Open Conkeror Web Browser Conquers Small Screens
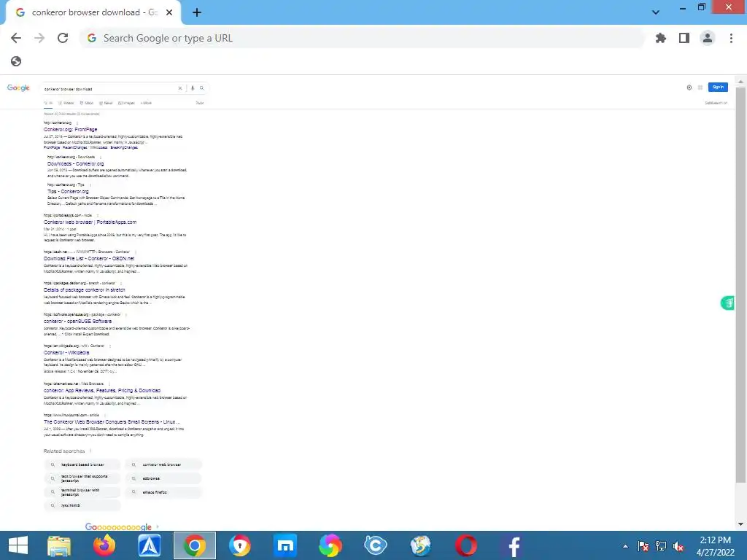 (112, 421)
